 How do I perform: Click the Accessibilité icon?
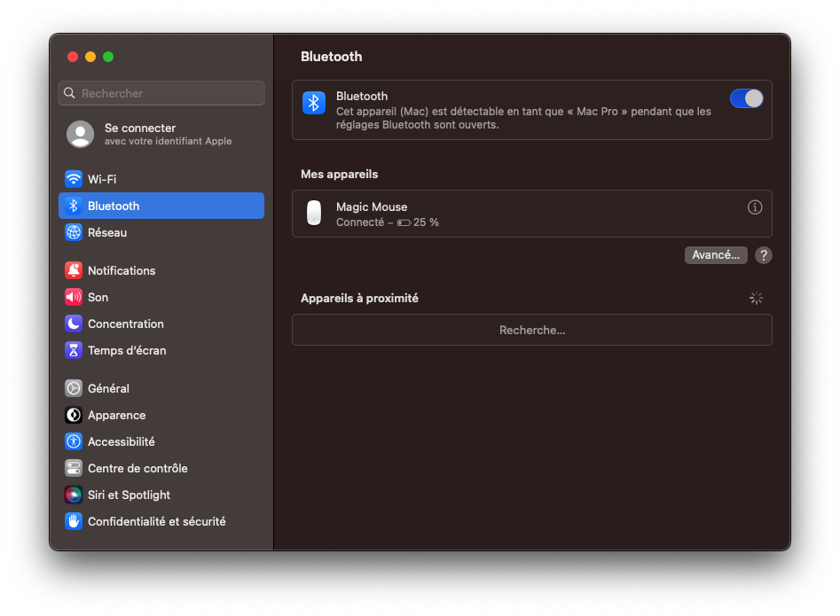pos(74,441)
